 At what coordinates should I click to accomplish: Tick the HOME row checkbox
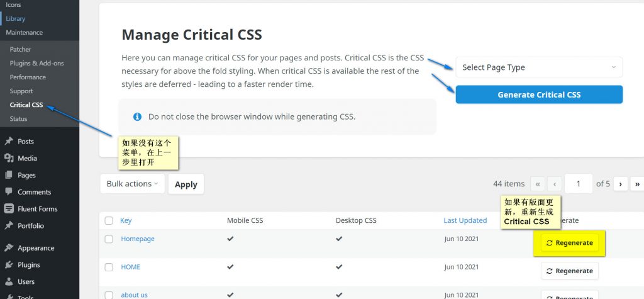pyautogui.click(x=109, y=267)
